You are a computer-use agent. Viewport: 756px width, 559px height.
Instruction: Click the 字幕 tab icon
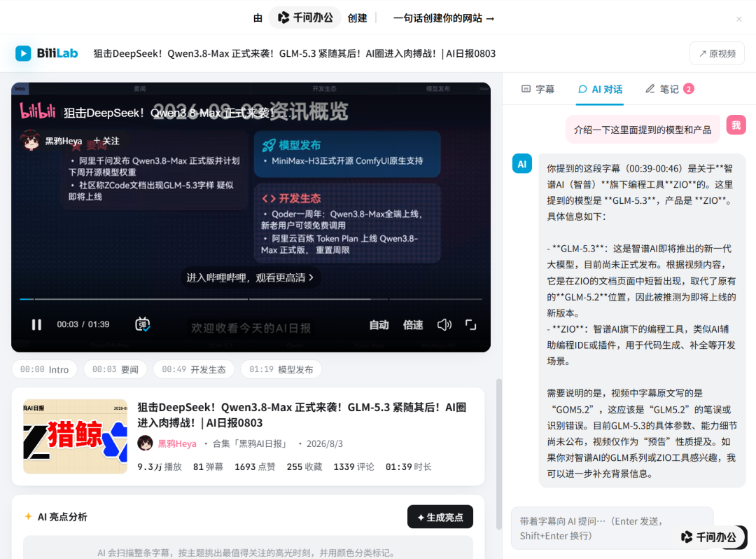526,89
